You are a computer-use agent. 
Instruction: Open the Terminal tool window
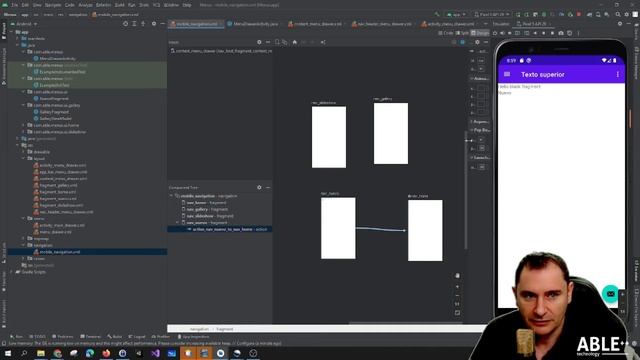coord(90,337)
